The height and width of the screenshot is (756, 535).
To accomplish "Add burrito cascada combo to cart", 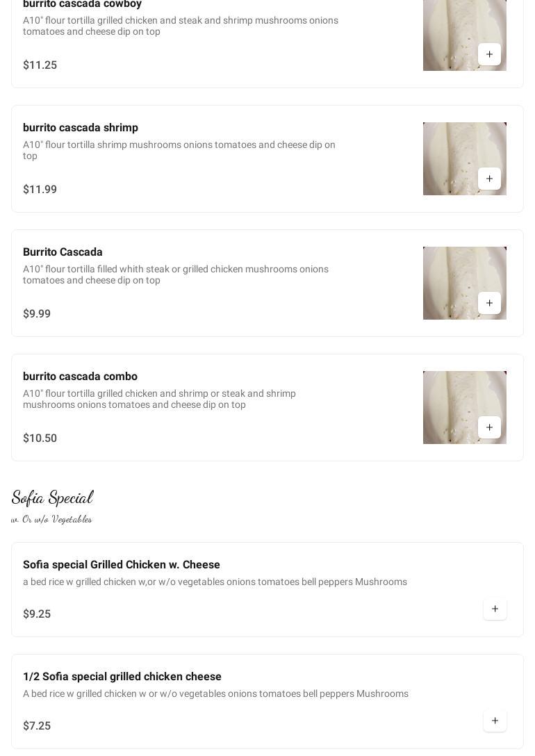I will (489, 427).
